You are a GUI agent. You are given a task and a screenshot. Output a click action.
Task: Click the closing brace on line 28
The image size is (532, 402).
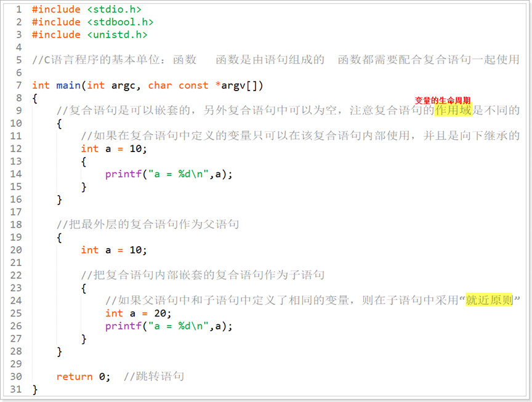[59, 352]
